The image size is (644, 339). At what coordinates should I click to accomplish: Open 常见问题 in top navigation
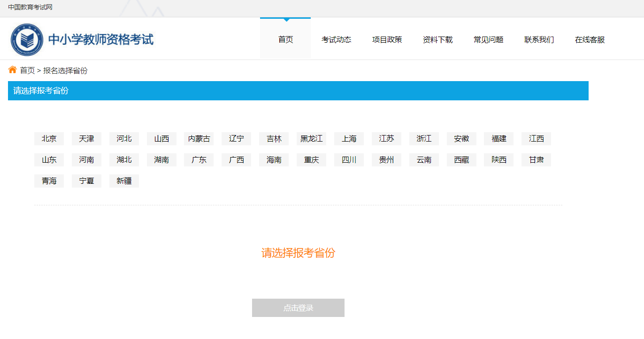488,40
